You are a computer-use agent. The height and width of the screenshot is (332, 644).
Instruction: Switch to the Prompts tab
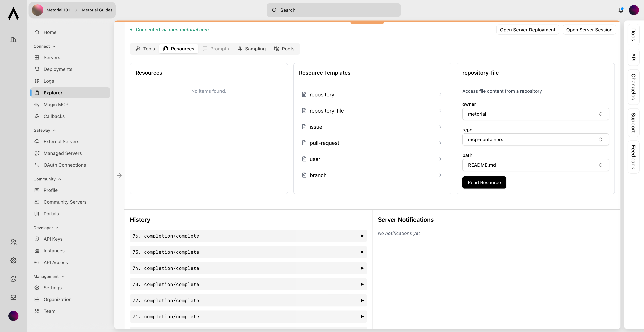[x=216, y=49]
